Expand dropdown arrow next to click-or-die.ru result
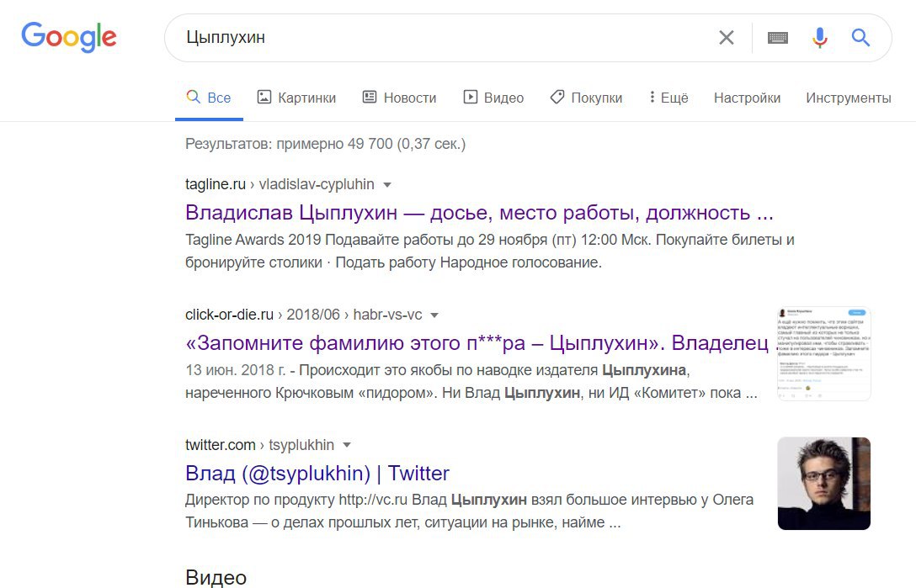This screenshot has height=588, width=916. pos(434,315)
